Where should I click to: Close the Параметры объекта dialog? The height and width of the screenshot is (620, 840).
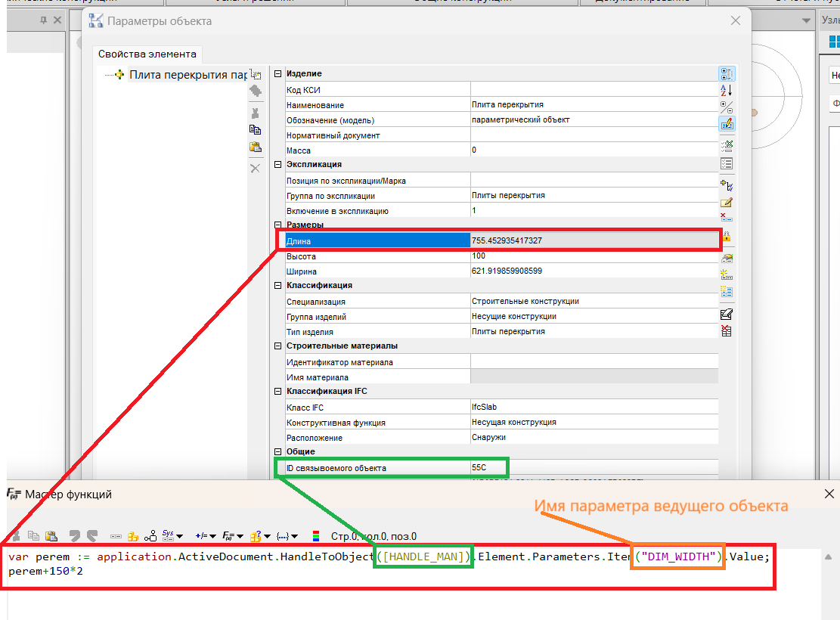pos(736,20)
